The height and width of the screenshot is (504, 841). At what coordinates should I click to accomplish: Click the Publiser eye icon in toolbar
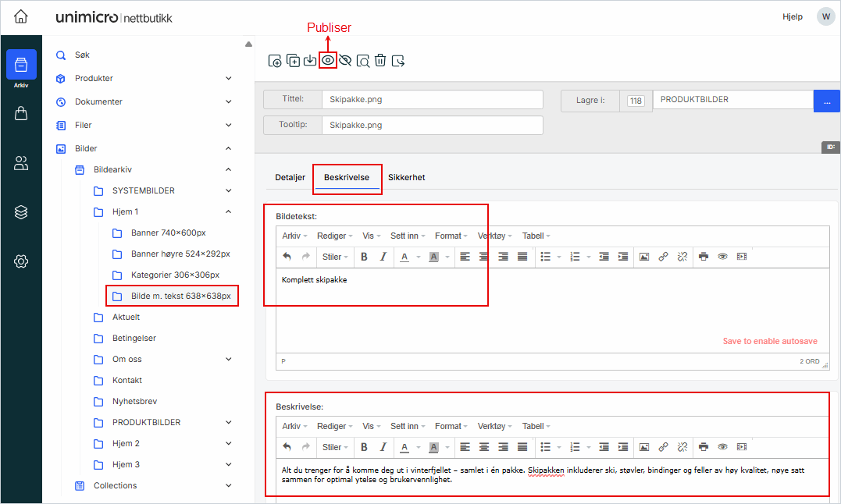coord(328,60)
